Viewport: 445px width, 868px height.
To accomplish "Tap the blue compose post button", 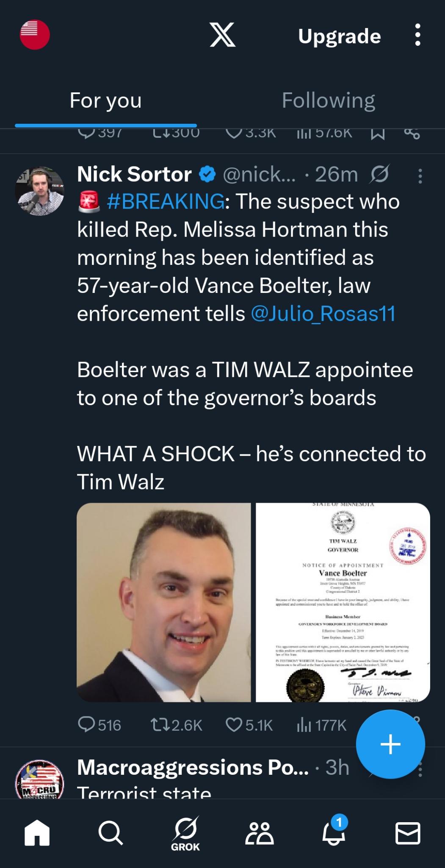I will 390,744.
